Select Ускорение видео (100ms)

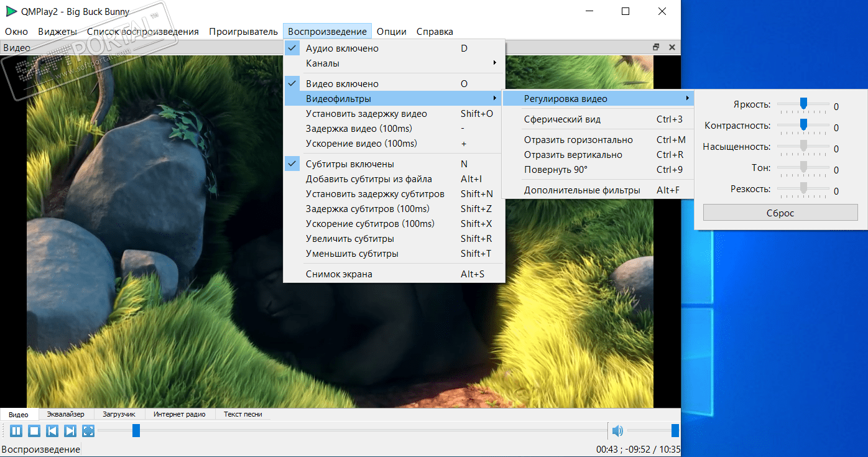[394, 144]
